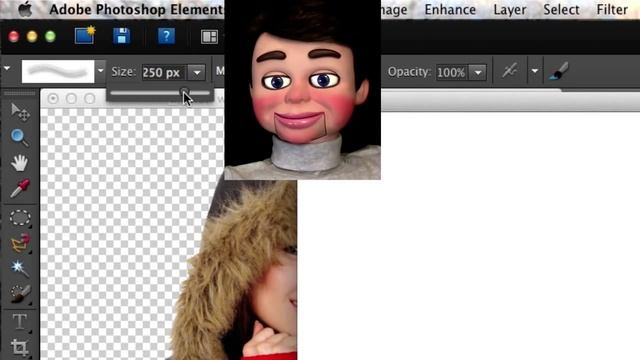Select the Crop tool
Viewport: 640px width, 360px height.
point(19,347)
